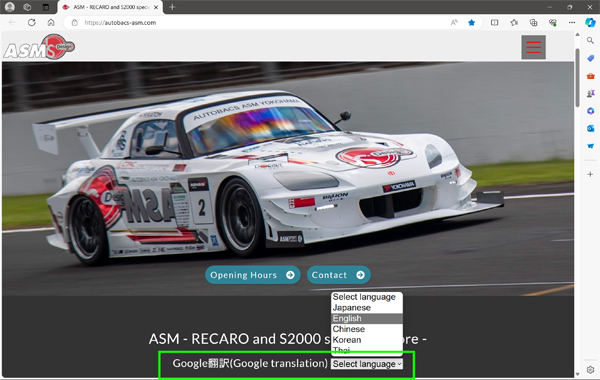Open the Workspaces icon
Image resolution: width=600 pixels, height=380 pixels.
[x=27, y=7]
